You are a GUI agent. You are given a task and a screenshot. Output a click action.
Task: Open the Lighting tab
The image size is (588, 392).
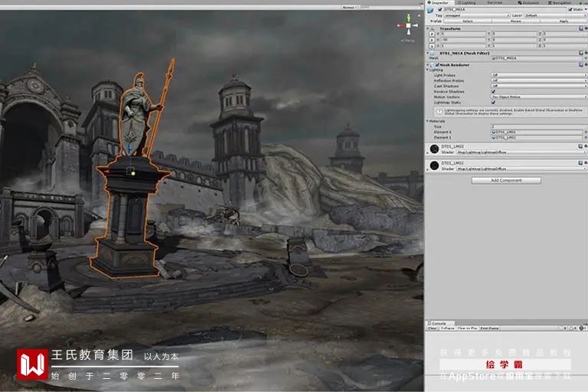[x=467, y=2]
